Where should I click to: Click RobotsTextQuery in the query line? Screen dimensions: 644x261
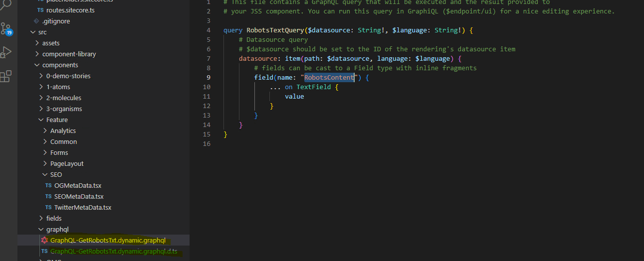(275, 30)
